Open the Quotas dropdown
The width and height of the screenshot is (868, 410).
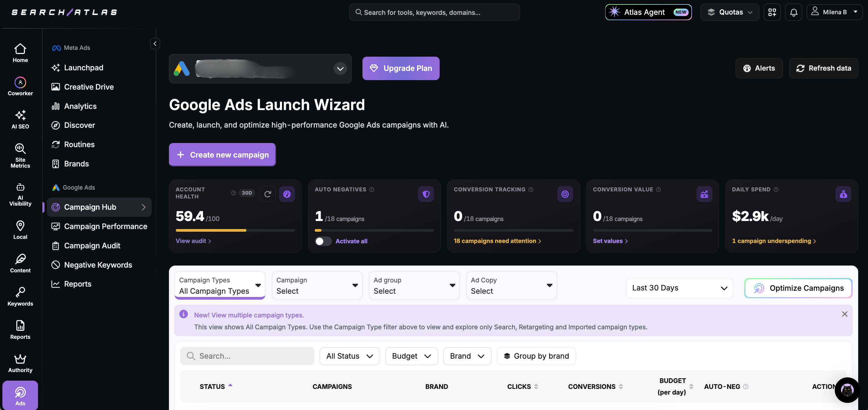coord(729,12)
